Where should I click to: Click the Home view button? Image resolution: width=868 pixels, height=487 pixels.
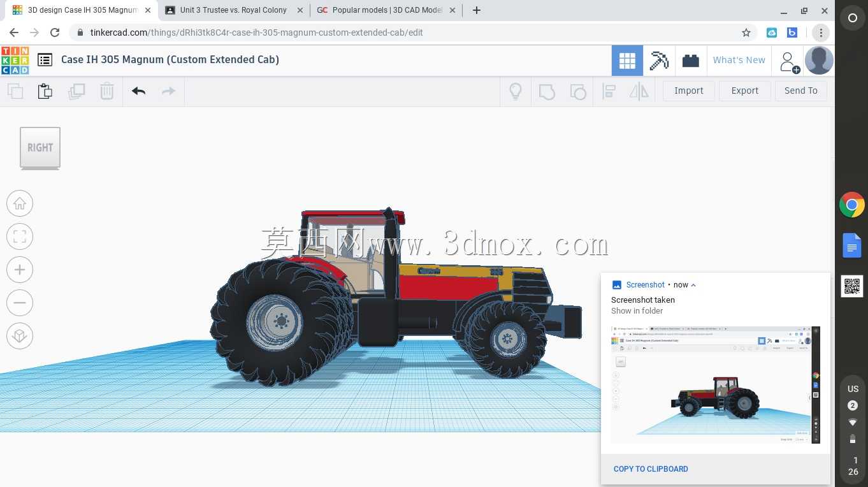(x=20, y=203)
